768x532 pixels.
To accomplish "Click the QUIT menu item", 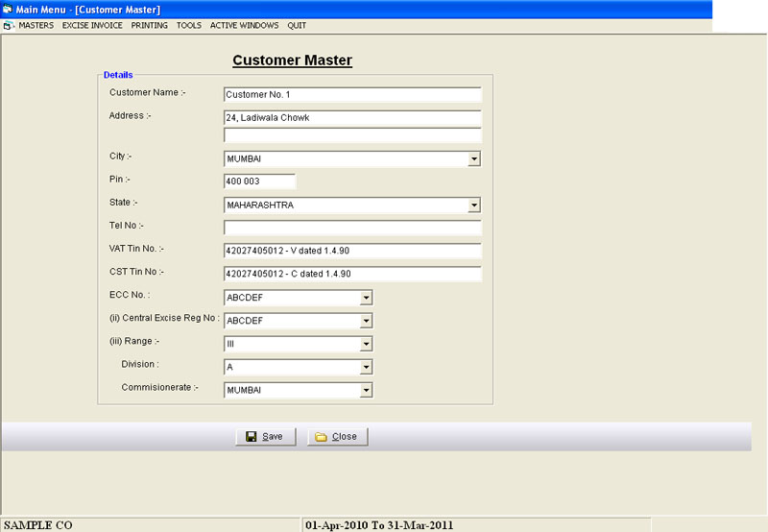I will click(x=297, y=26).
